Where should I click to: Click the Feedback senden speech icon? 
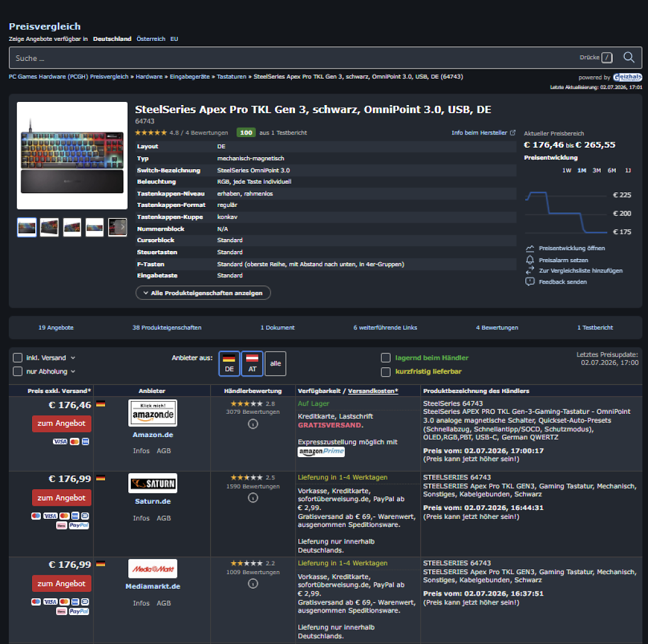530,282
